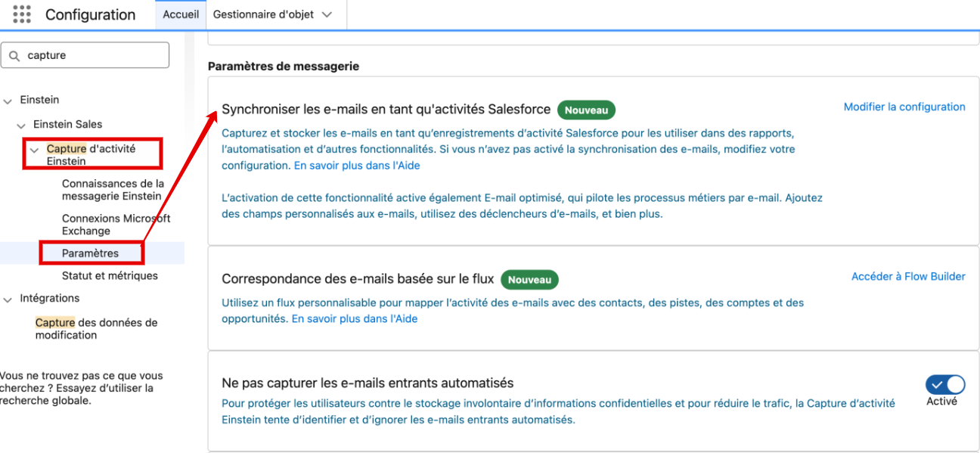
Task: Go to Statut et métriques
Action: (110, 276)
